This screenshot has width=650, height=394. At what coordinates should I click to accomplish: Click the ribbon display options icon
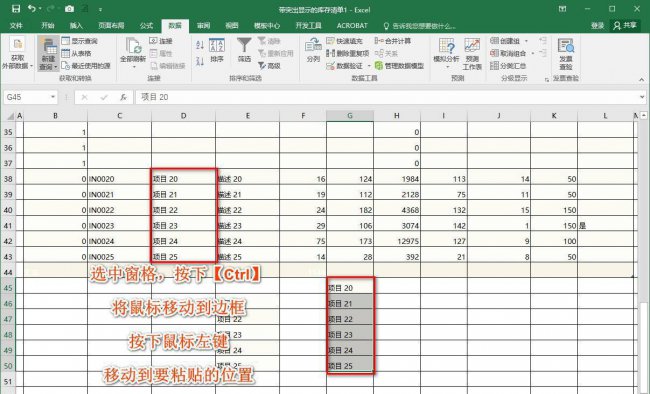point(563,9)
